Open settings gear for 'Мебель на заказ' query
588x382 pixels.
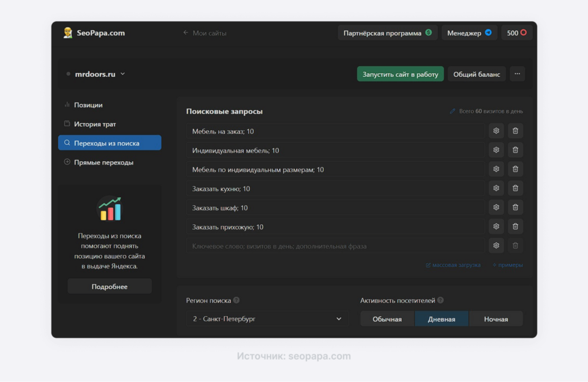496,131
